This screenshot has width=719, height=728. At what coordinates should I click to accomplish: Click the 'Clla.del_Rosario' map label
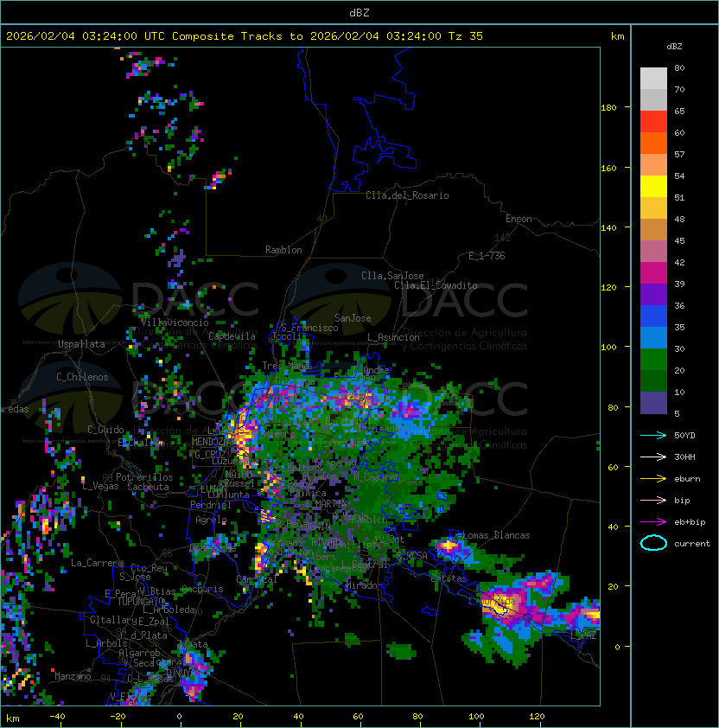pyautogui.click(x=407, y=195)
